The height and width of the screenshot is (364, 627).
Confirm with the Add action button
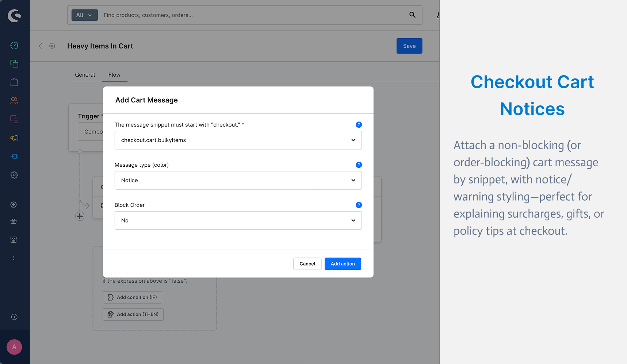click(343, 264)
